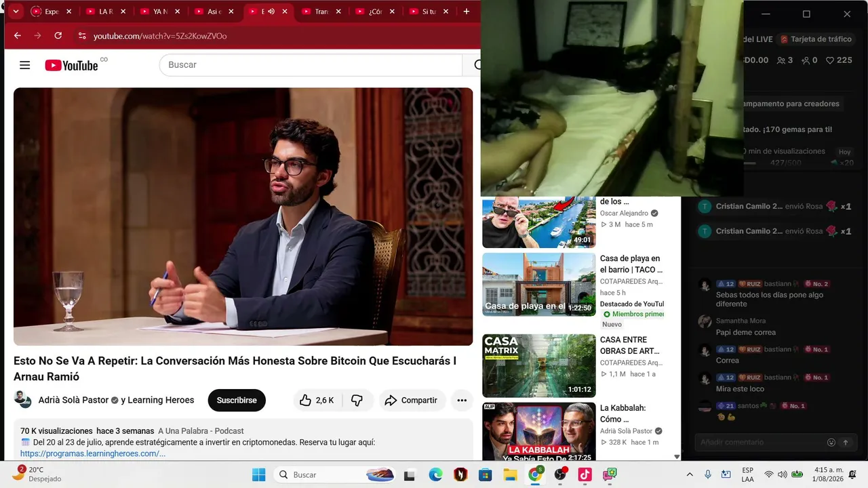868x488 pixels.
Task: Share the video with Compartir
Action: [412, 401]
